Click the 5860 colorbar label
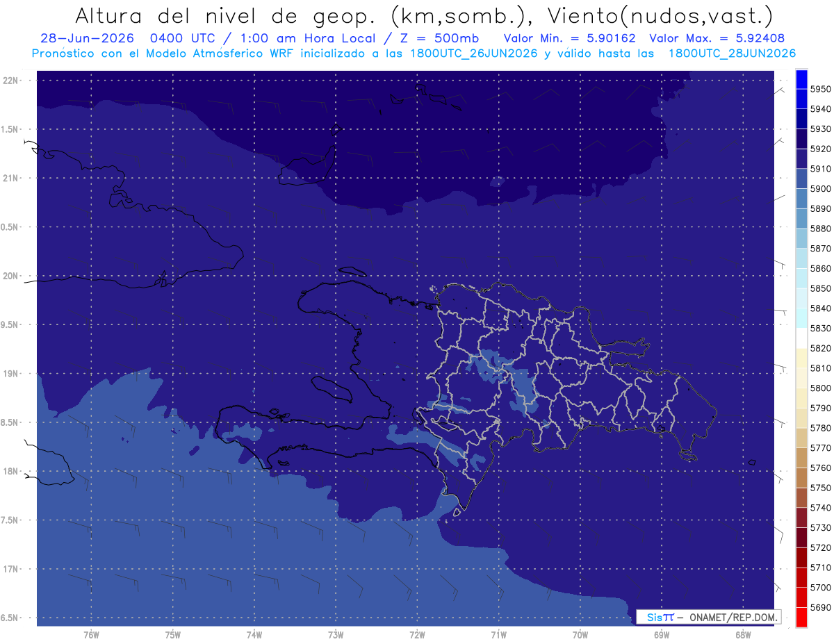This screenshot has width=834, height=644. pyautogui.click(x=820, y=268)
